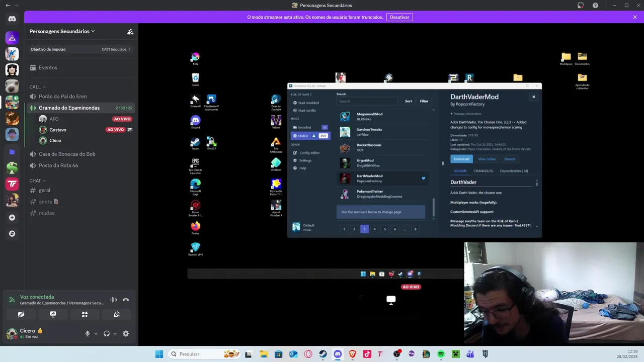Viewport: 644px width, 362px height.
Task: Click the mod manager Search field
Action: (367, 101)
